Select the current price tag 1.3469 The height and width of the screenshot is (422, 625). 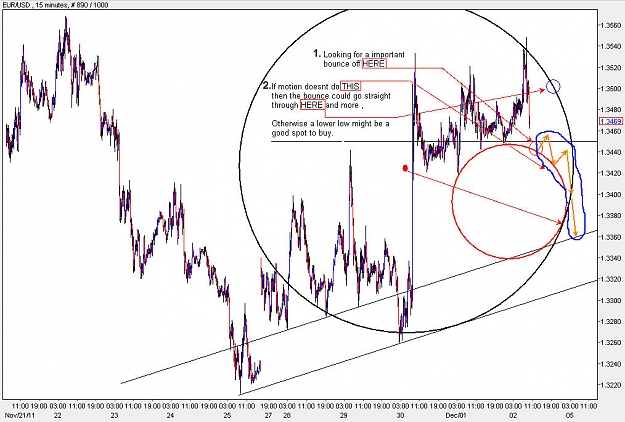[611, 121]
